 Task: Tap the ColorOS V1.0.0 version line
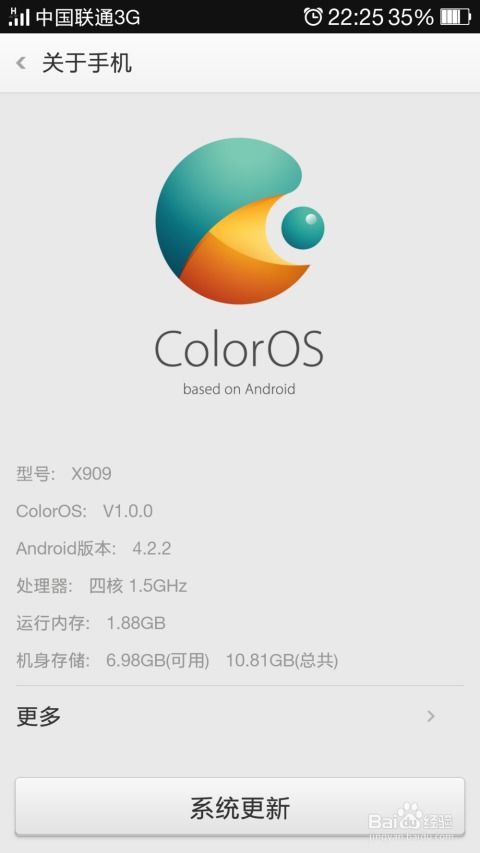pos(84,511)
